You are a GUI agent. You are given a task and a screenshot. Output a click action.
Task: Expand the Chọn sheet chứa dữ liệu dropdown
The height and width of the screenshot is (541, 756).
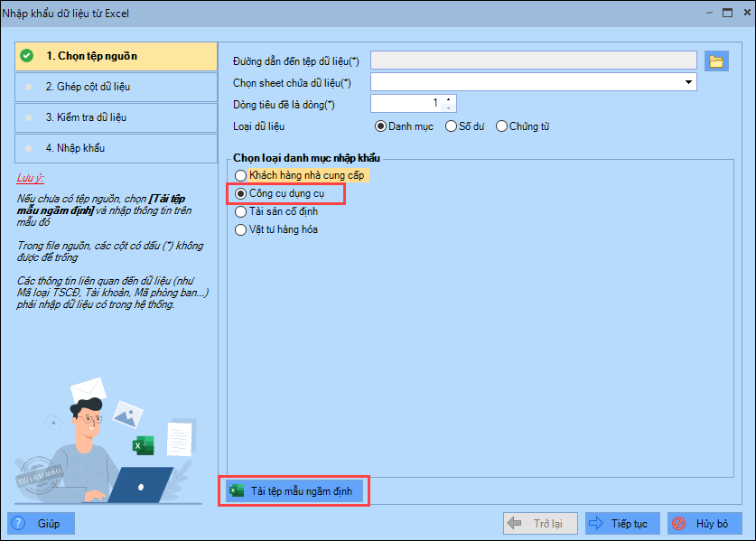(x=688, y=82)
